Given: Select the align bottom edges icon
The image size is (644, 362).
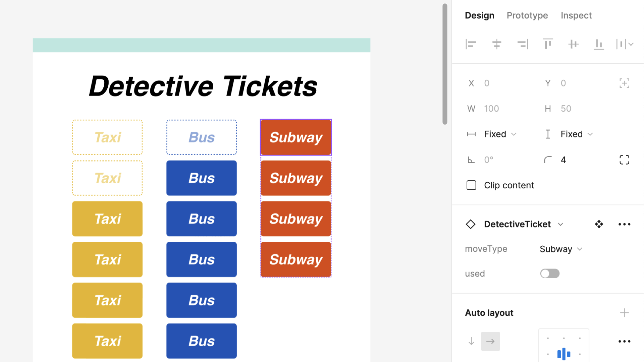Looking at the screenshot, I should click(x=599, y=44).
